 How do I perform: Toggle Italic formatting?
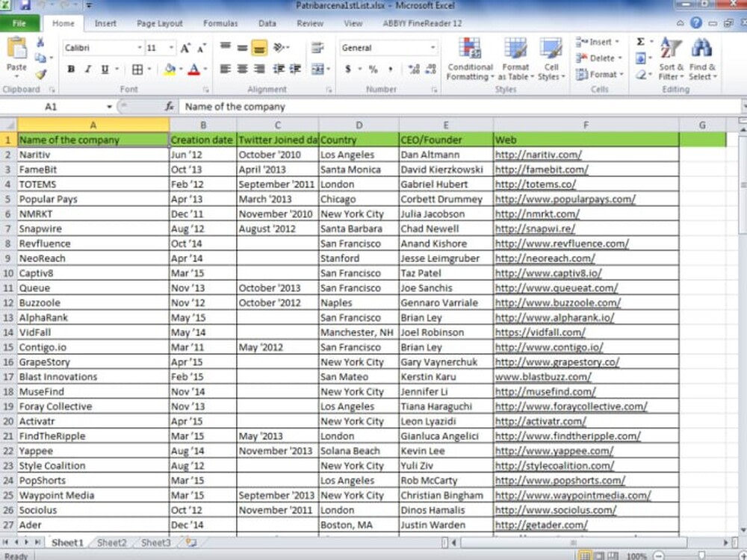[87, 69]
